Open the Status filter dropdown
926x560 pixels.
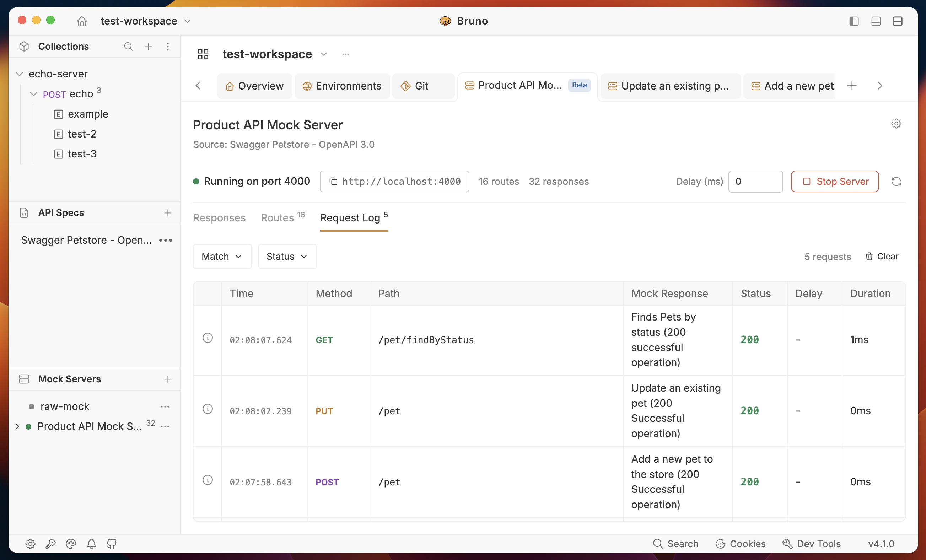click(287, 257)
